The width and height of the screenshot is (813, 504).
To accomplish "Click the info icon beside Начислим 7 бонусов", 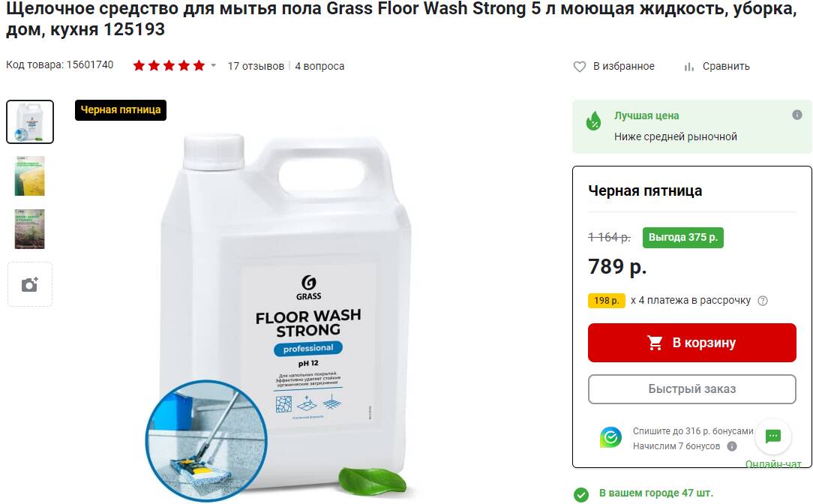I will [731, 446].
